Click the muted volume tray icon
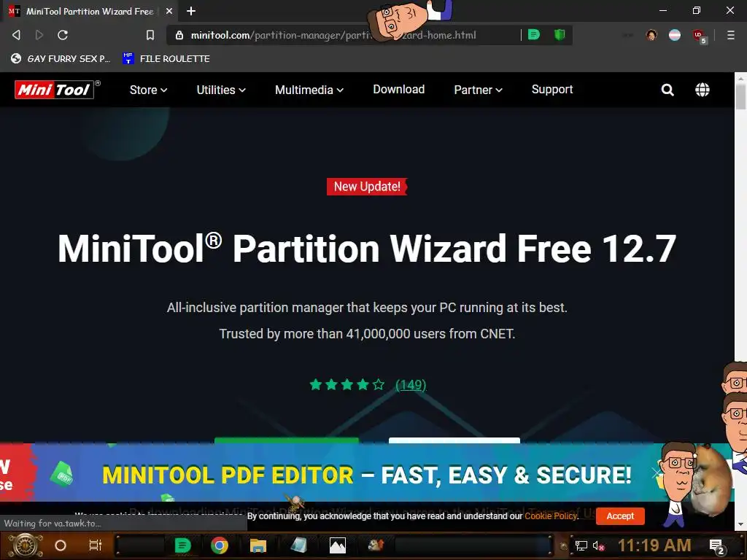 pyautogui.click(x=598, y=545)
